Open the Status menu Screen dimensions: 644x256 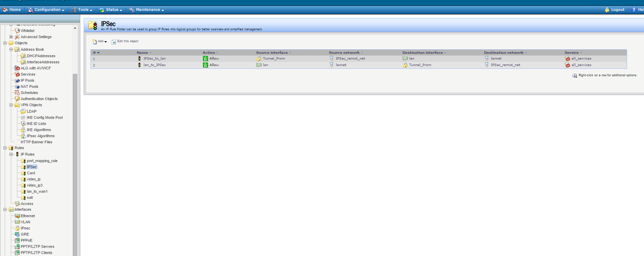tap(111, 10)
